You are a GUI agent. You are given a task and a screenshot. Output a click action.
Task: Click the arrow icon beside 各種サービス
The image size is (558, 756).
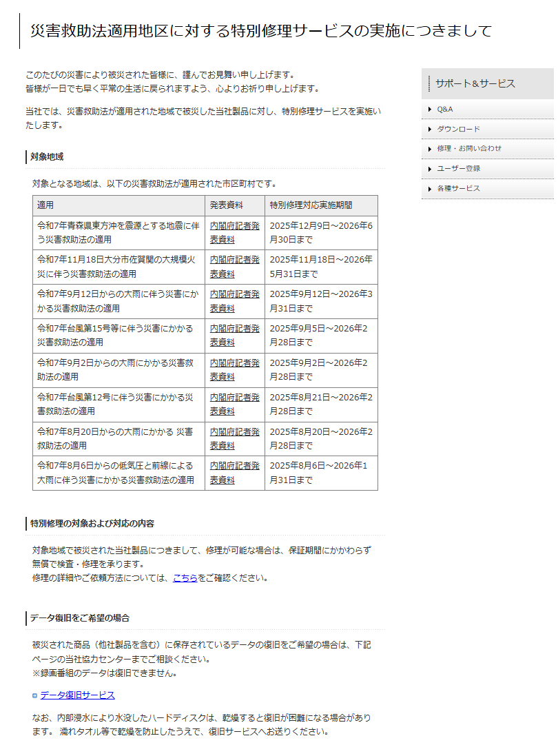click(x=429, y=189)
